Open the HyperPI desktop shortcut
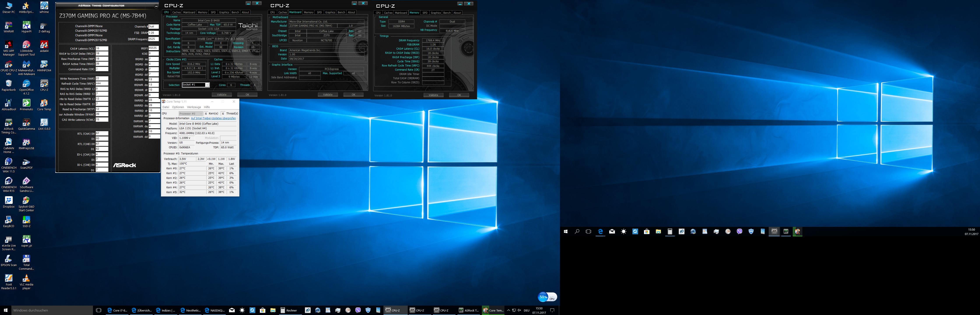The height and width of the screenshot is (315, 980). pos(26,26)
